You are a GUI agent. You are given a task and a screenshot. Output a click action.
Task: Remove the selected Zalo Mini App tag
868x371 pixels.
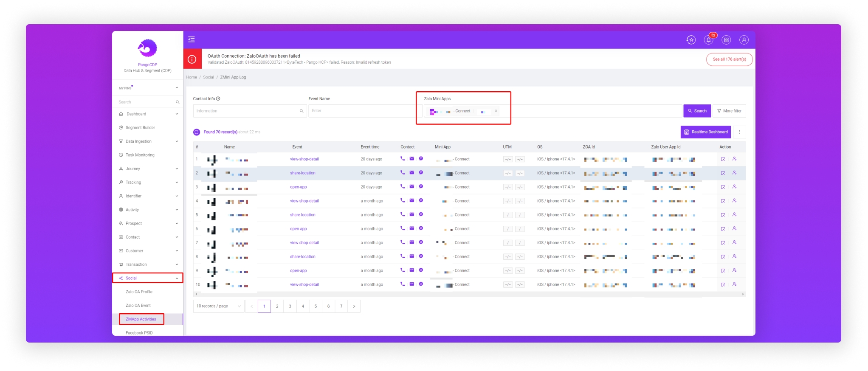496,111
